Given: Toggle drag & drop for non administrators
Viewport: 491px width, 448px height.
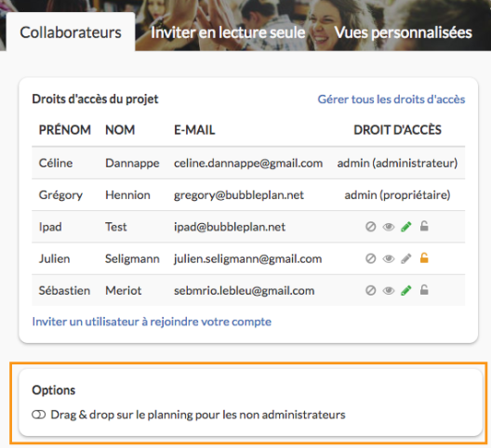Looking at the screenshot, I should coord(39,415).
